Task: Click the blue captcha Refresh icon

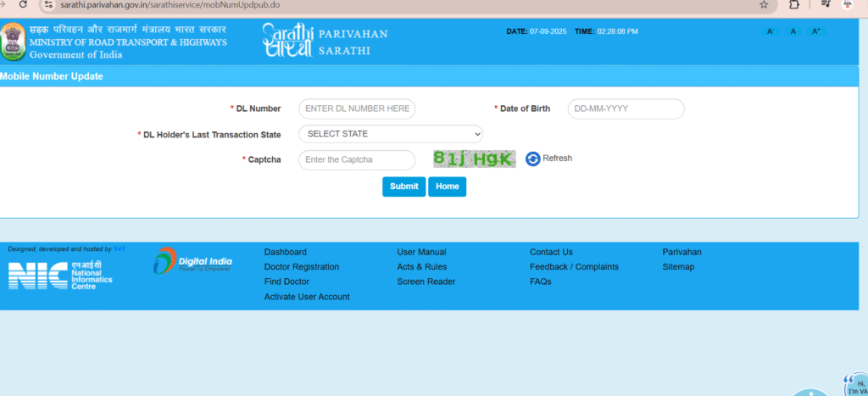Action: 532,159
